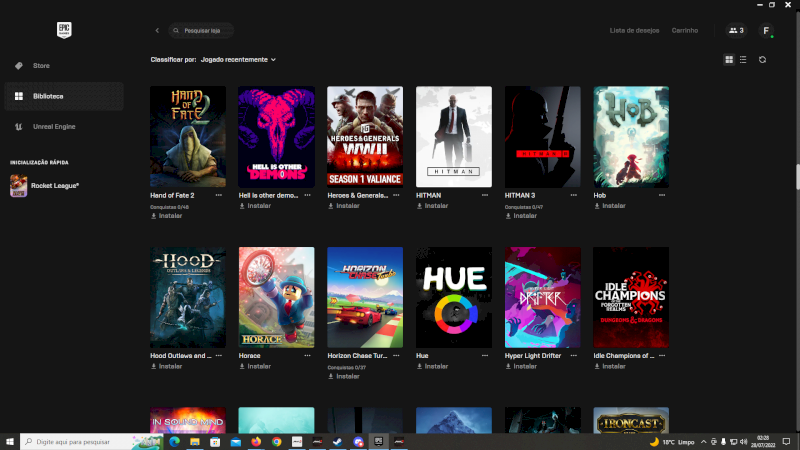Open the Carrinho link

685,31
